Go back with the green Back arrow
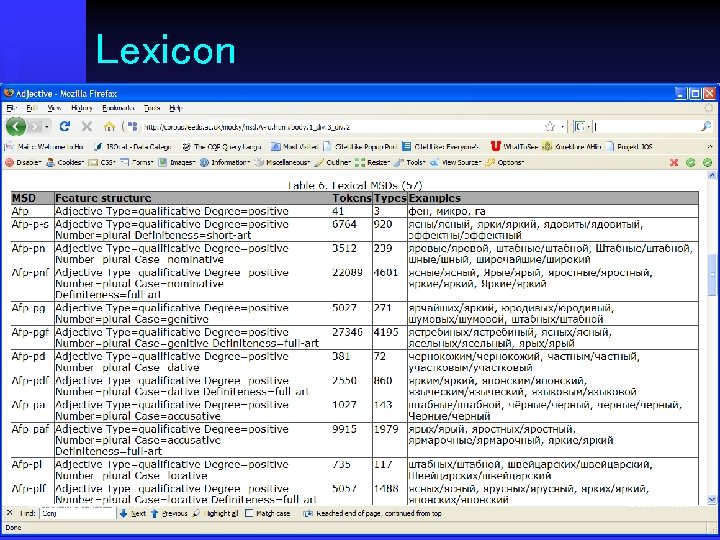Viewport: 720px width, 540px height. pos(15,126)
